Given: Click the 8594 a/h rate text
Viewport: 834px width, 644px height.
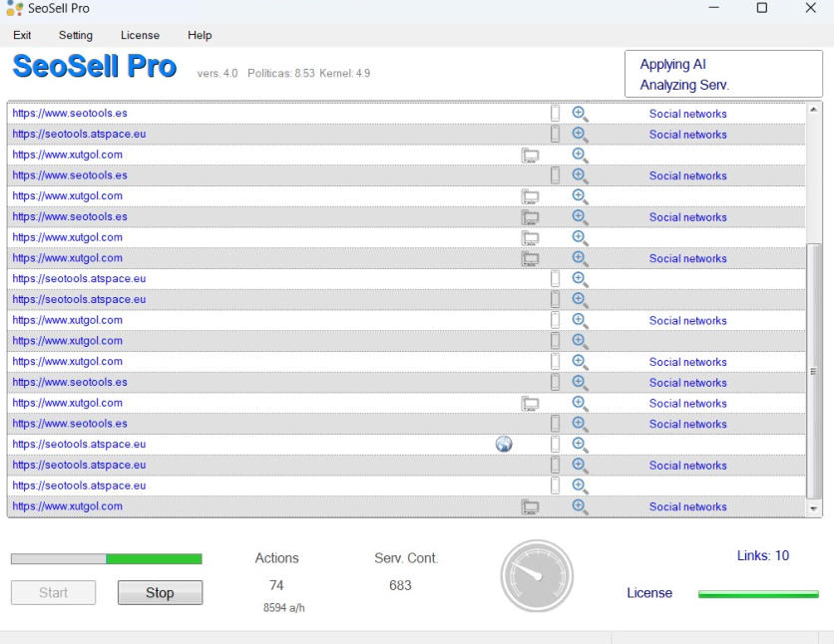Looking at the screenshot, I should [284, 607].
